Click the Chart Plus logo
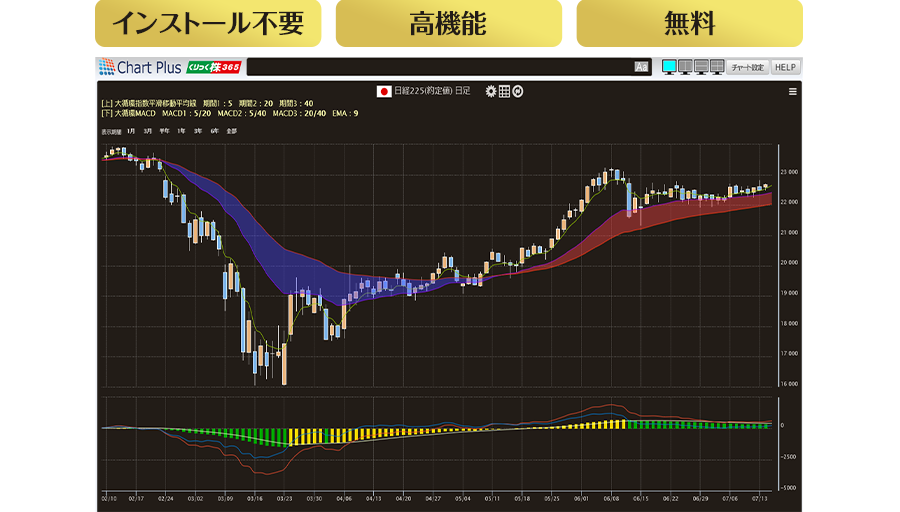 point(140,67)
